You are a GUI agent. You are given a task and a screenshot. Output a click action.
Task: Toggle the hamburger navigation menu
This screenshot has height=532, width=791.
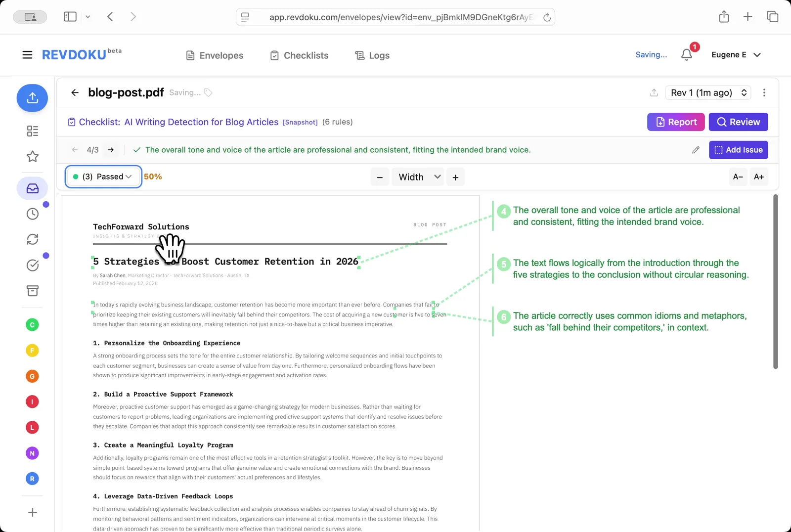(x=27, y=55)
